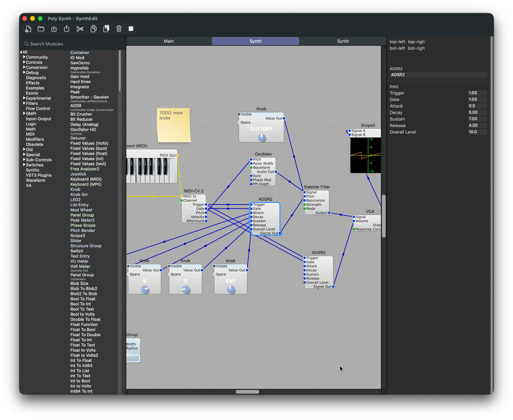Select the Modifiers category

pyautogui.click(x=35, y=139)
